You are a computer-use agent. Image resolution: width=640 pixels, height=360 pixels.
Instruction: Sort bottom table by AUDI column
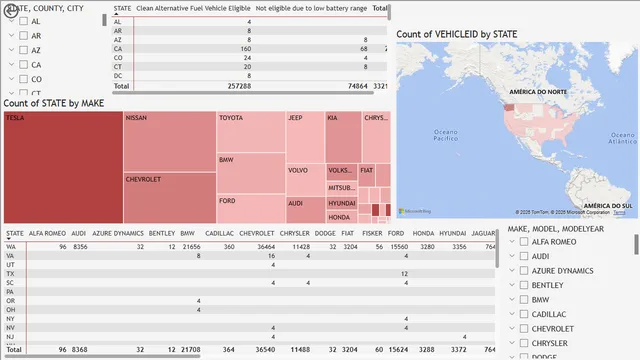point(78,233)
